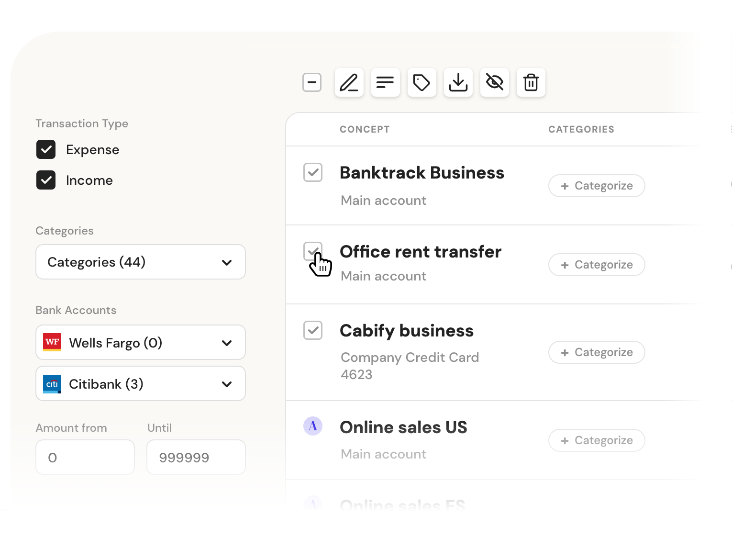Click the Wells Fargo logo icon

pyautogui.click(x=52, y=342)
